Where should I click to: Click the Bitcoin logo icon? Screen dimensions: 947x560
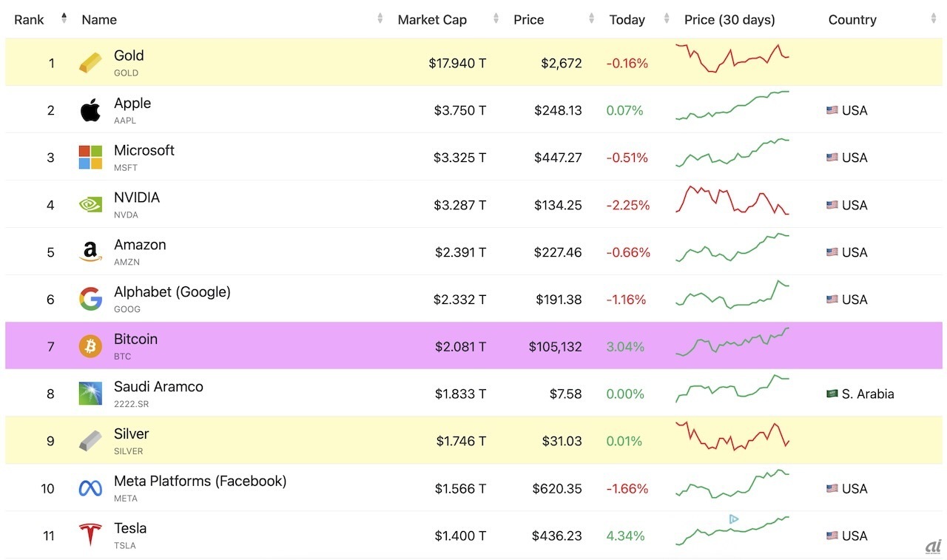pos(90,346)
